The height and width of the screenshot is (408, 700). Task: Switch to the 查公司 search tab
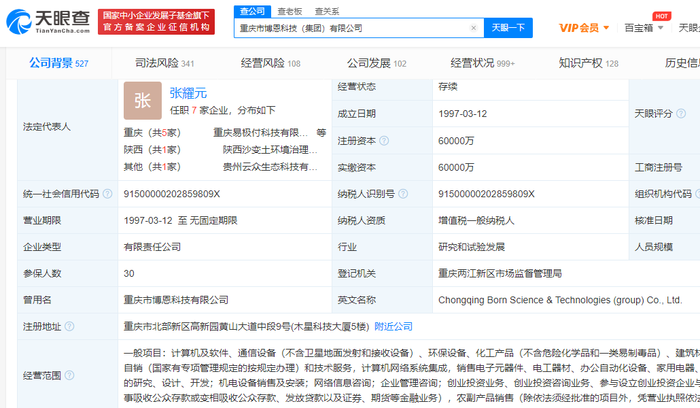tap(252, 11)
